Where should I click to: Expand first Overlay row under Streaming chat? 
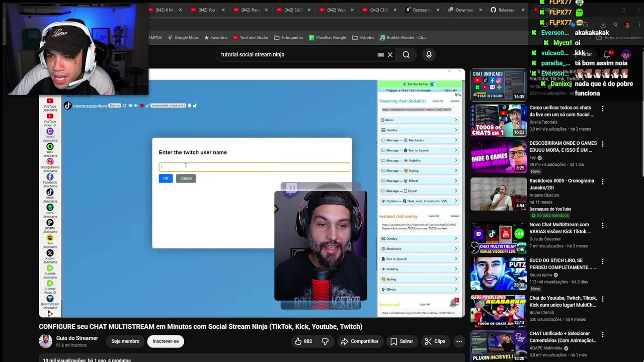click(419, 130)
